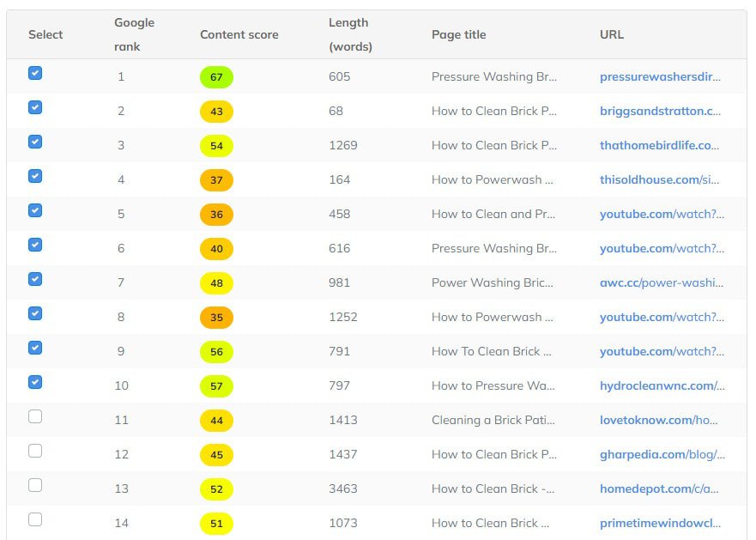Click the yellow content score 48 badge
Viewport: 756px width, 540px height.
216,283
